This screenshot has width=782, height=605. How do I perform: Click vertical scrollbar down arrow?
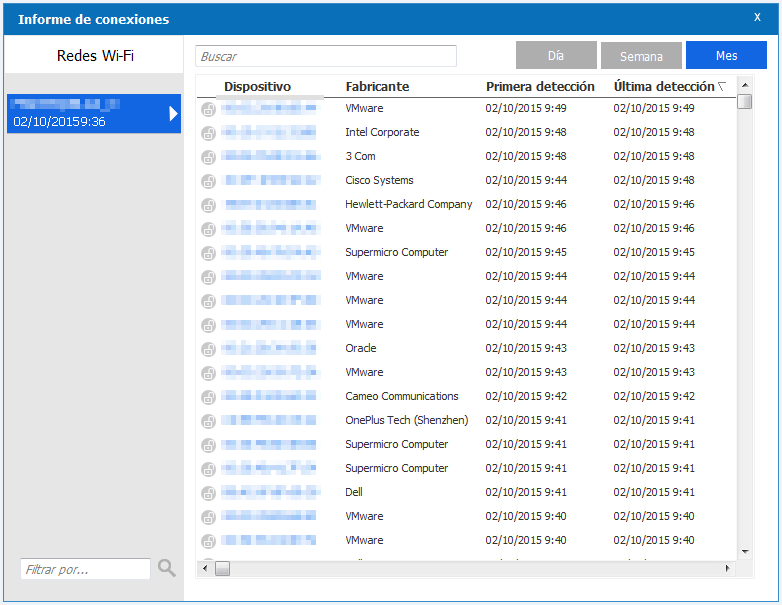coord(745,552)
